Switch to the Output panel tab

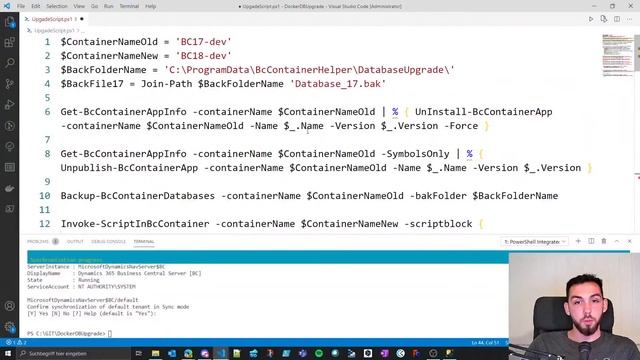[75, 241]
